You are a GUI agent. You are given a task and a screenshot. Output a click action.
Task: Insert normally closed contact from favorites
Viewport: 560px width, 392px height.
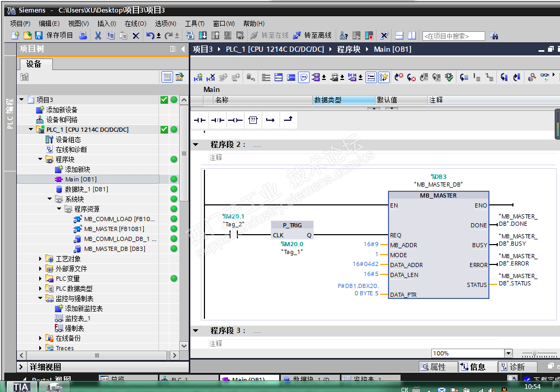point(218,120)
